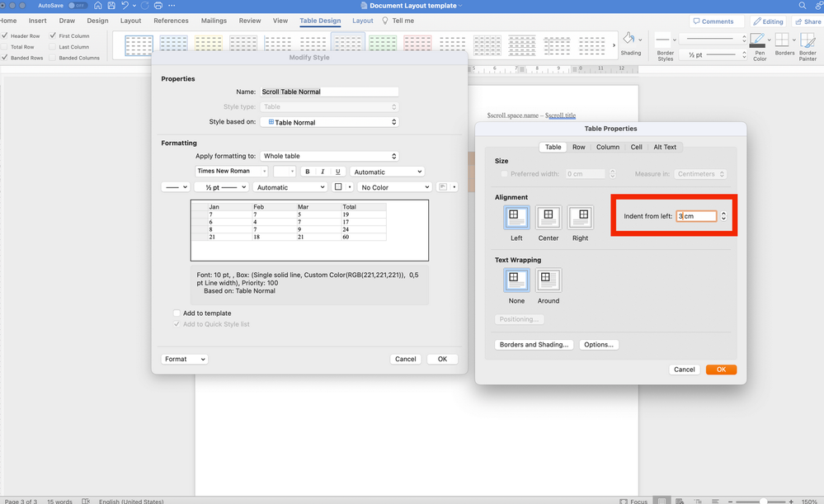Toggle the AutoSave switch
Image resolution: width=824 pixels, height=504 pixels.
[78, 5]
